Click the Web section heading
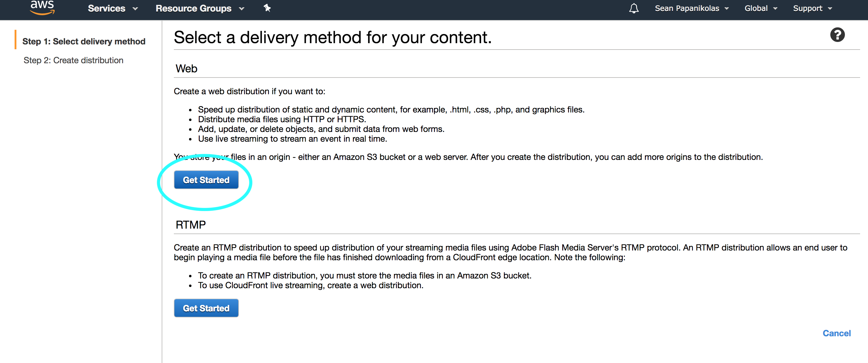 (x=186, y=69)
